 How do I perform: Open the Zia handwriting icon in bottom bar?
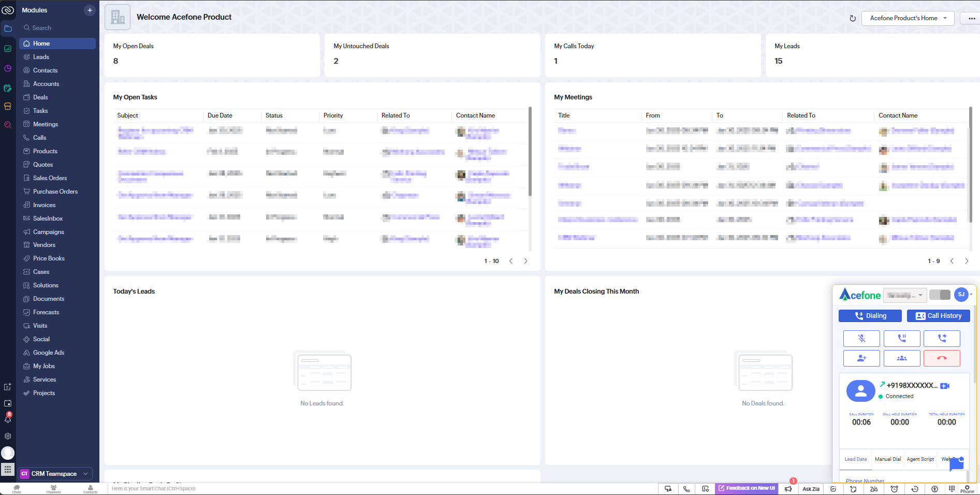874,489
